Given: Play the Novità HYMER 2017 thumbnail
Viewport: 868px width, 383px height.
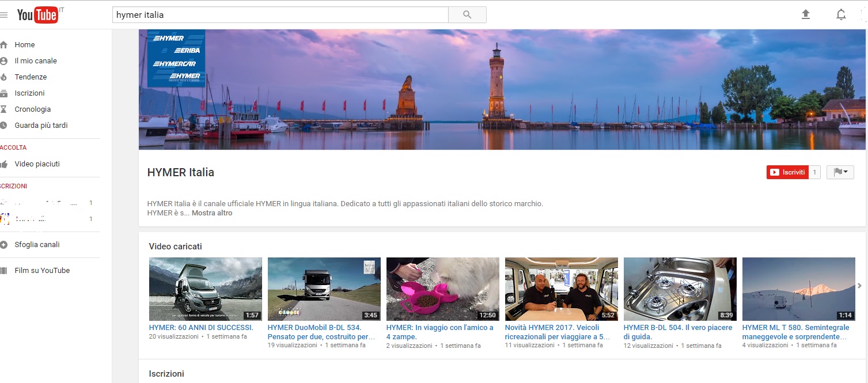Looking at the screenshot, I should point(562,289).
